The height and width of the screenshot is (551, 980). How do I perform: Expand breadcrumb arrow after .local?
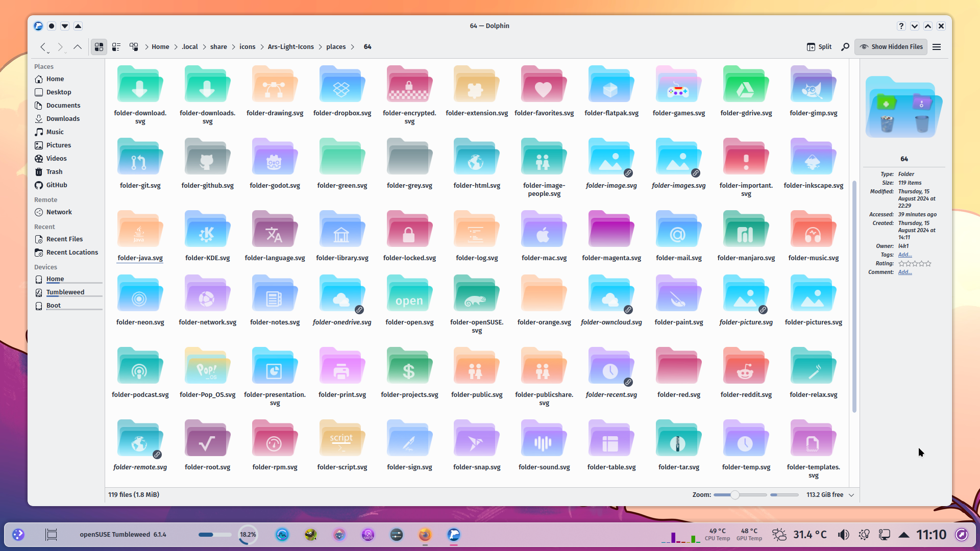tap(205, 47)
